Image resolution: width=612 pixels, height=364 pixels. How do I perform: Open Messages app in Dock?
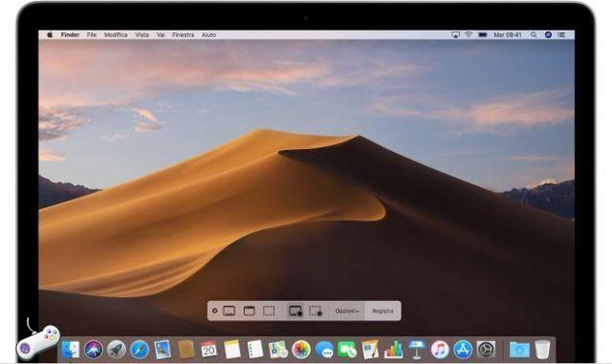click(324, 350)
